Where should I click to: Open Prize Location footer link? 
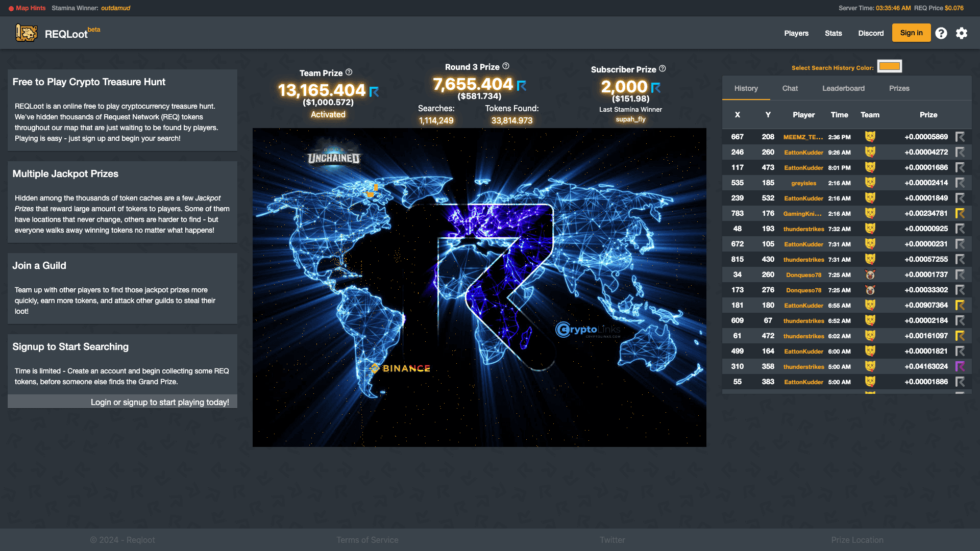(857, 540)
